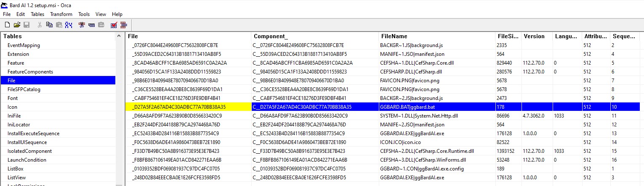644x186 pixels.
Task: Click the New document toolbar icon
Action: (7, 25)
